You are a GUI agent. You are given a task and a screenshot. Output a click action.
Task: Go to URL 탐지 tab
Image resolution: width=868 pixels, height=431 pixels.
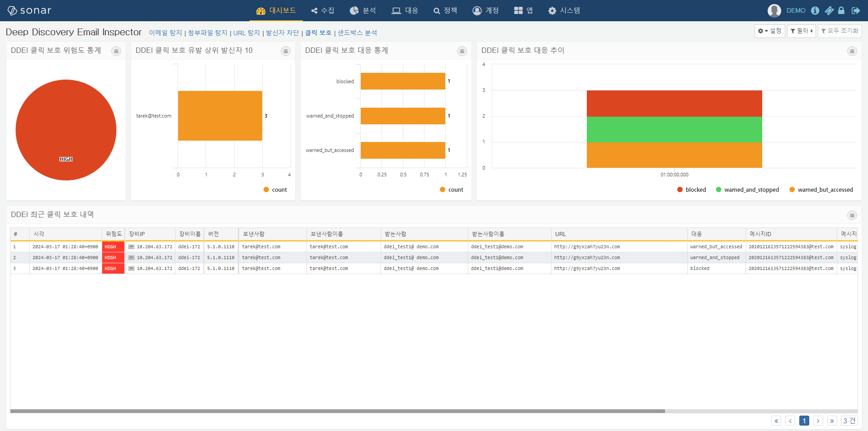coord(246,33)
